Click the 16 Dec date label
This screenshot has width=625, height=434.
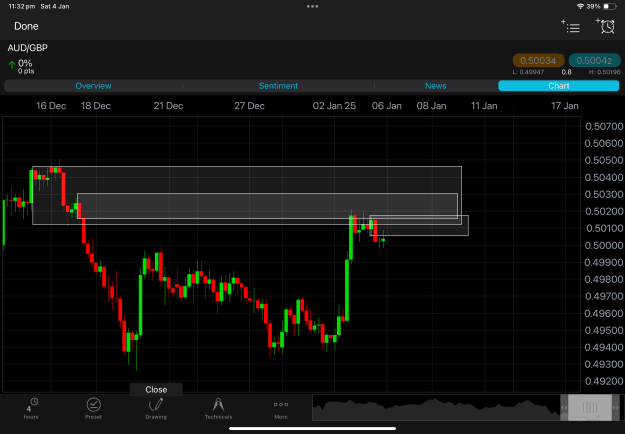[51, 106]
